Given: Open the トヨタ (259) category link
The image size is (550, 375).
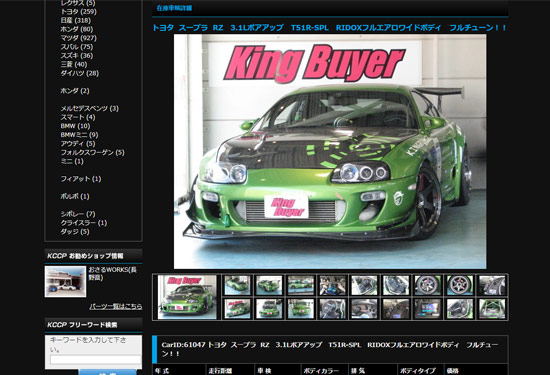Looking at the screenshot, I should pos(79,12).
